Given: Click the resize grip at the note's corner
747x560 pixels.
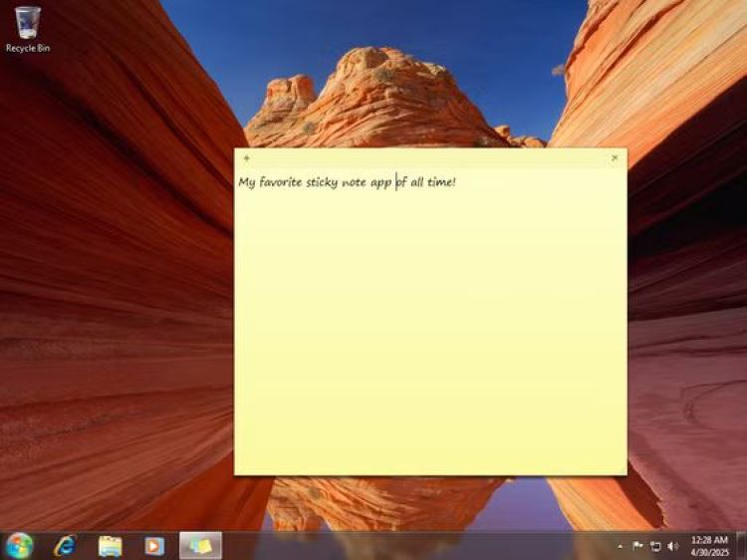Looking at the screenshot, I should [x=622, y=471].
